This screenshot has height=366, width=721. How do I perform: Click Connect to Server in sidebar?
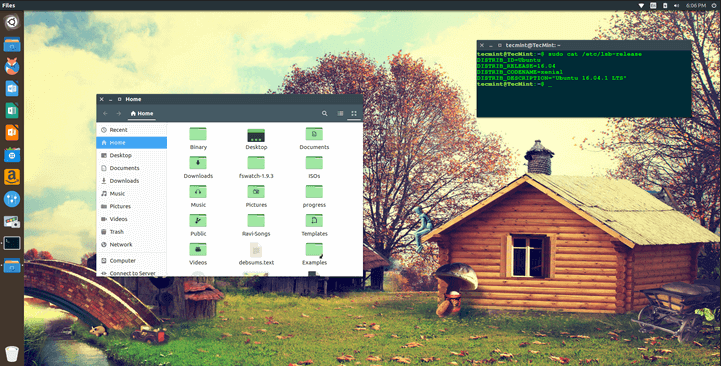pos(132,273)
